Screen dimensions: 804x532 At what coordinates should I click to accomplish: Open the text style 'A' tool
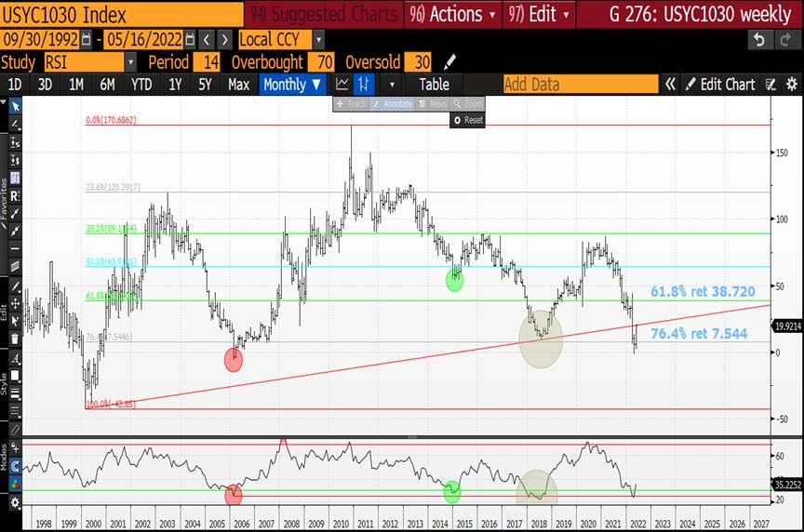click(16, 358)
